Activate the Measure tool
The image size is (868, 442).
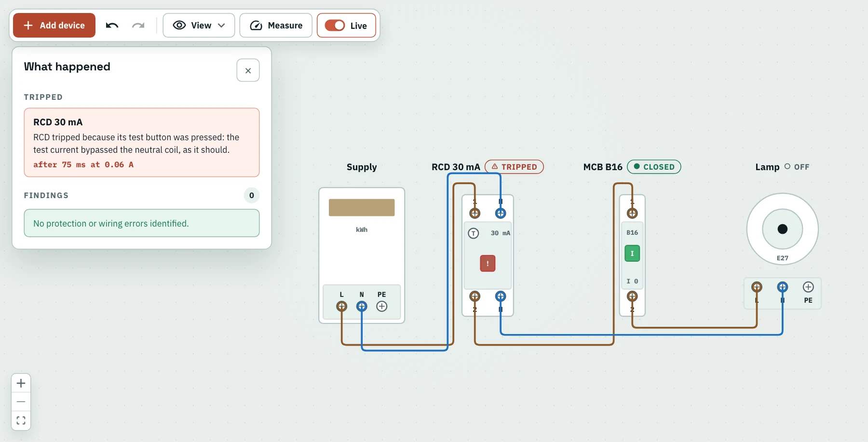tap(276, 26)
